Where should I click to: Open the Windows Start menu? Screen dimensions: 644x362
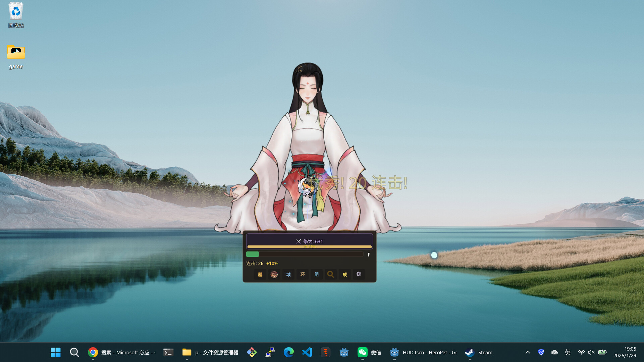(x=55, y=352)
